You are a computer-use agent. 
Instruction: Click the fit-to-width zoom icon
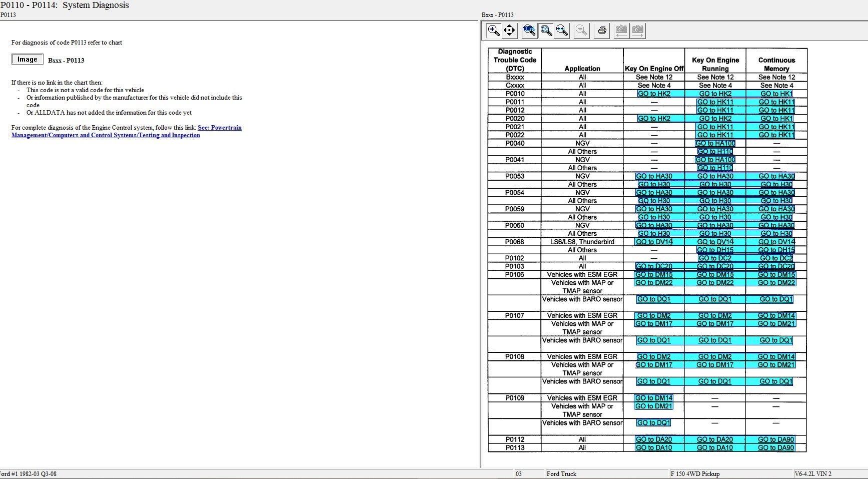coord(562,31)
